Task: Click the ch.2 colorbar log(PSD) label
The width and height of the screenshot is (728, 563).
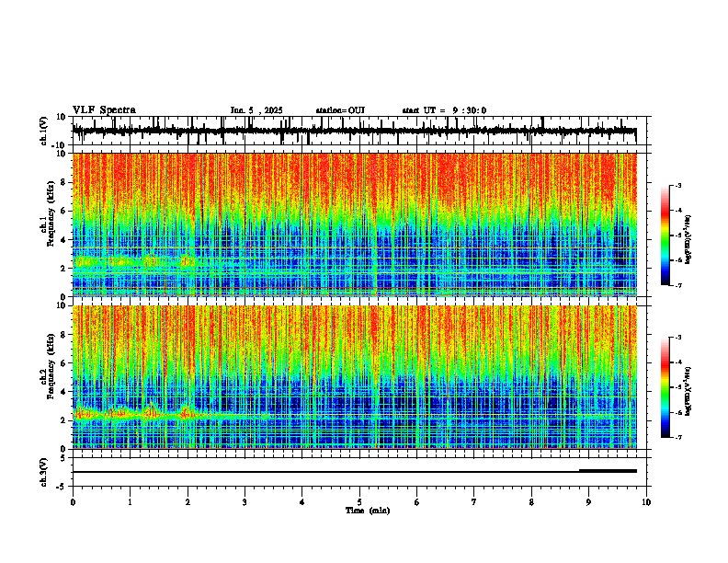Action: 688,391
